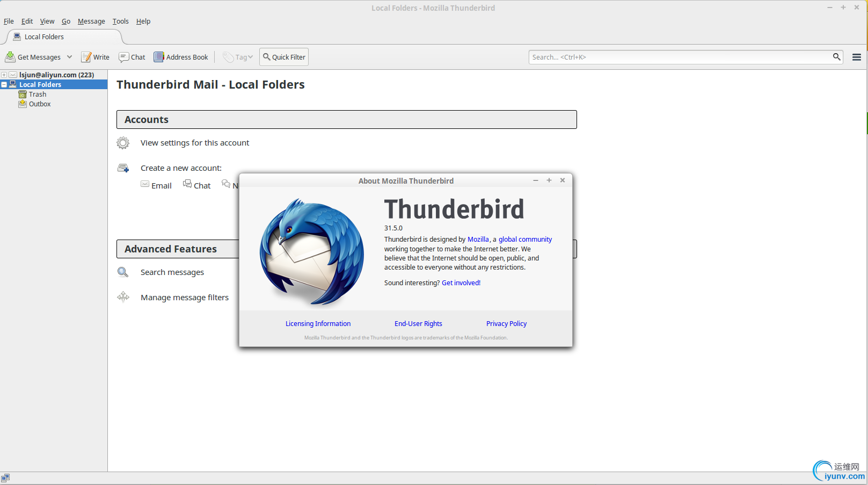Click the online status icon in status bar
868x485 pixels.
(x=5, y=477)
